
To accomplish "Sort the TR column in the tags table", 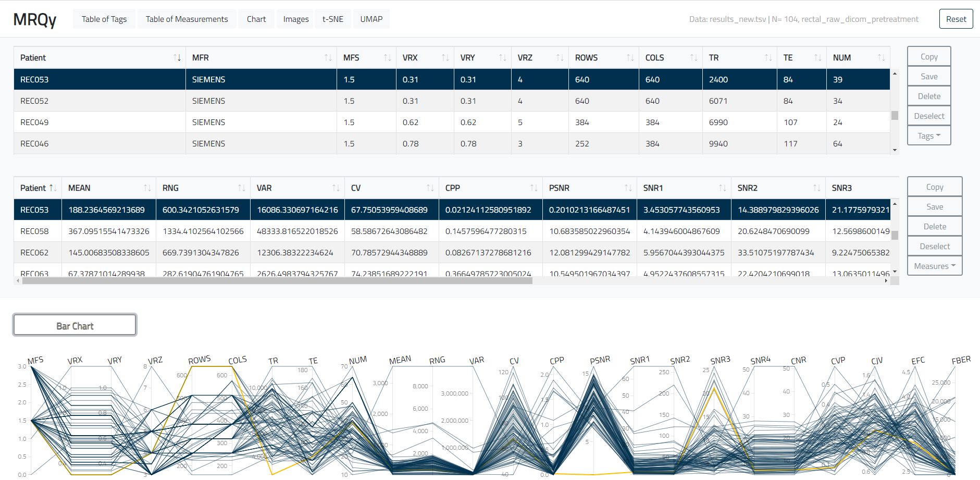I will coord(767,57).
